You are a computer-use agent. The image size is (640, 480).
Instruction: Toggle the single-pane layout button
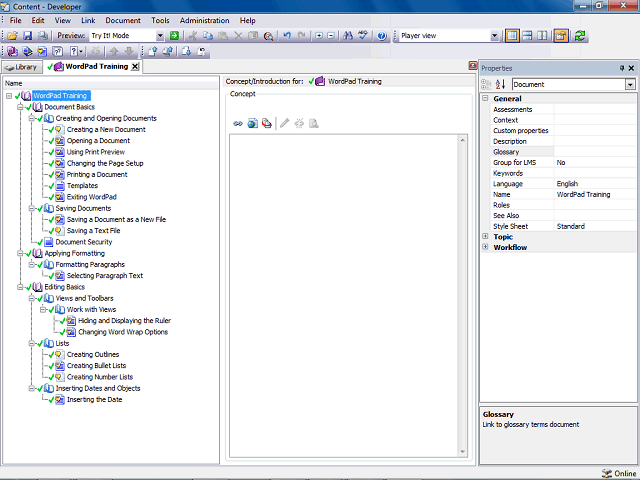coord(512,36)
